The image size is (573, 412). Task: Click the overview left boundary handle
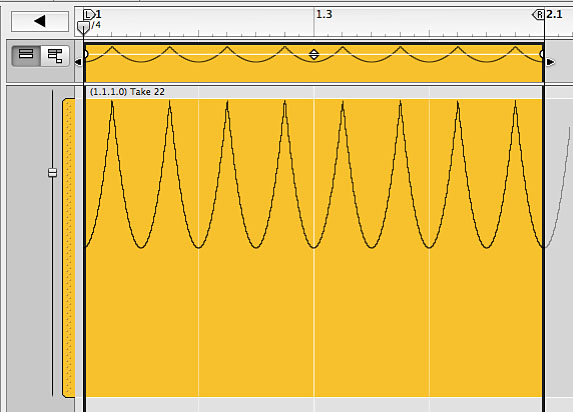(x=86, y=54)
